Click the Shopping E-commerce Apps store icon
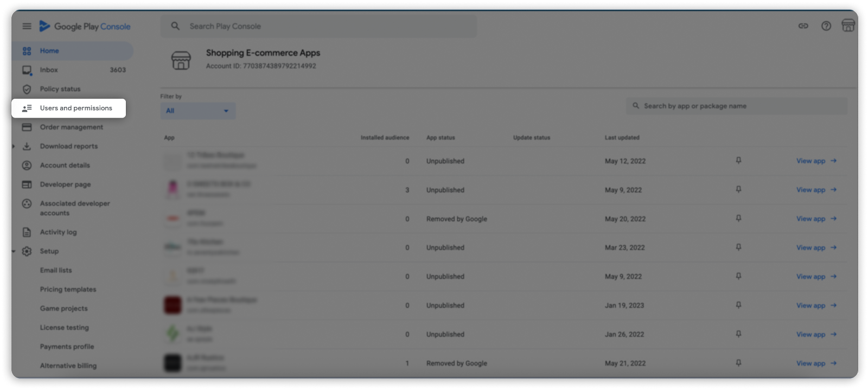 [x=181, y=60]
